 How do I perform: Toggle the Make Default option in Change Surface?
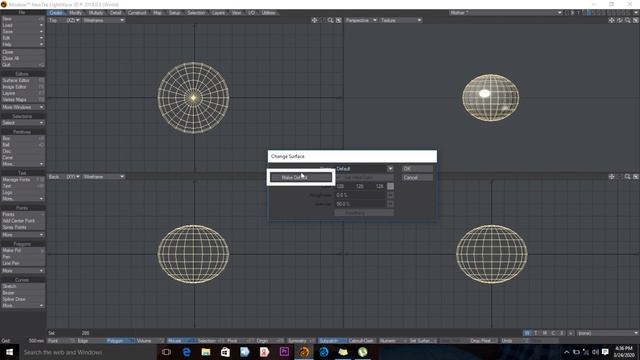pyautogui.click(x=301, y=177)
